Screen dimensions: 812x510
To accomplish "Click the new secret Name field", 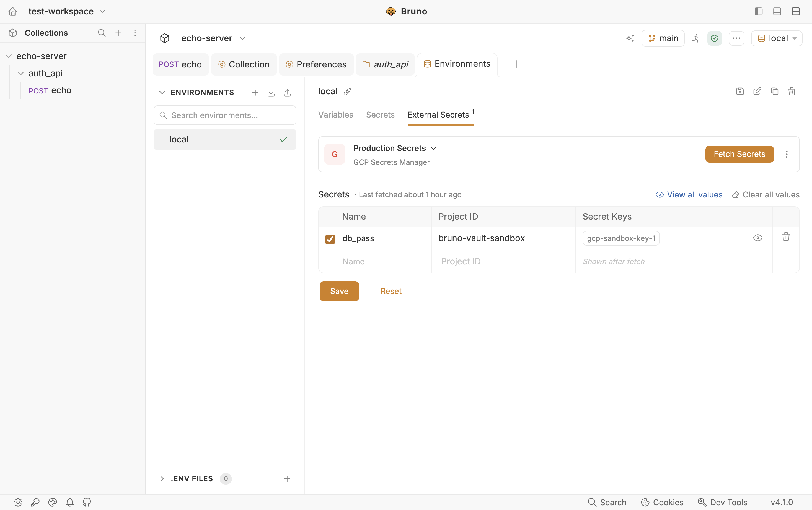I will point(383,262).
